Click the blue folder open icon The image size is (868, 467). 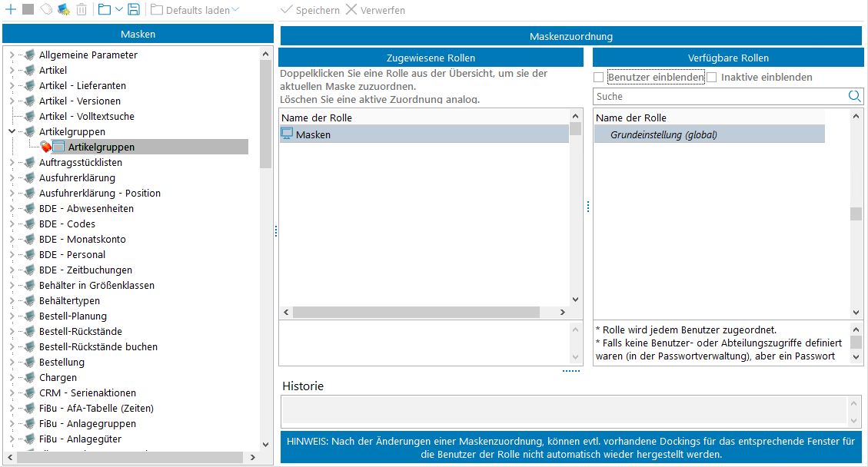tap(105, 10)
